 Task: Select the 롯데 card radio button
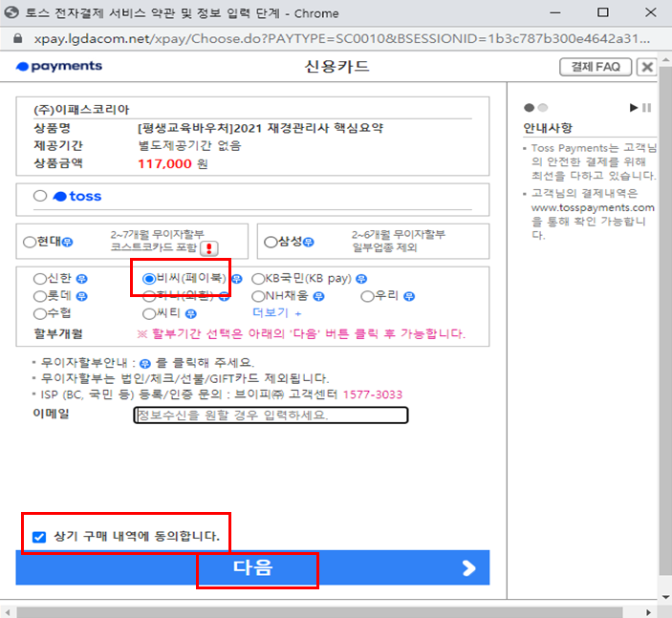click(39, 296)
